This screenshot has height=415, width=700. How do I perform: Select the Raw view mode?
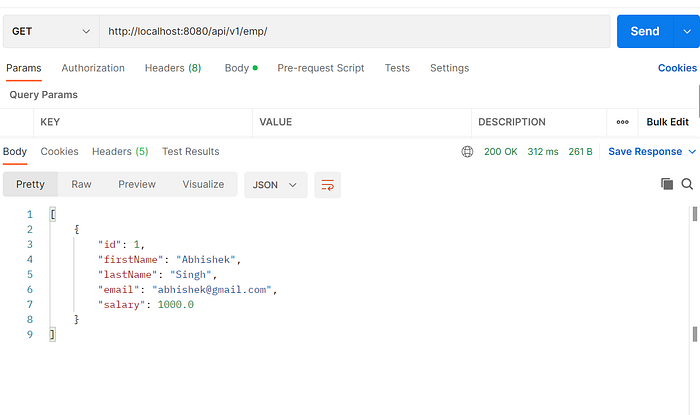[x=81, y=184]
